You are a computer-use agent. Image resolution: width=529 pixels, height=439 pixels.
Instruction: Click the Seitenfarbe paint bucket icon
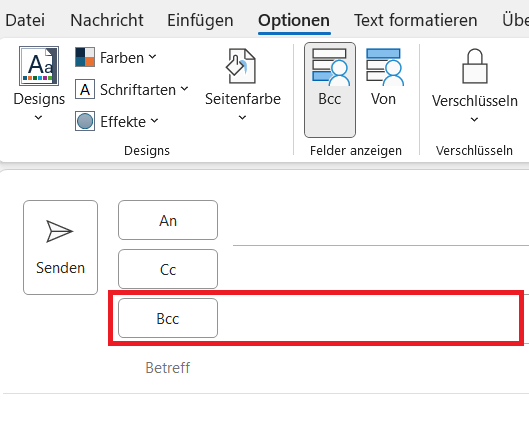pos(241,66)
